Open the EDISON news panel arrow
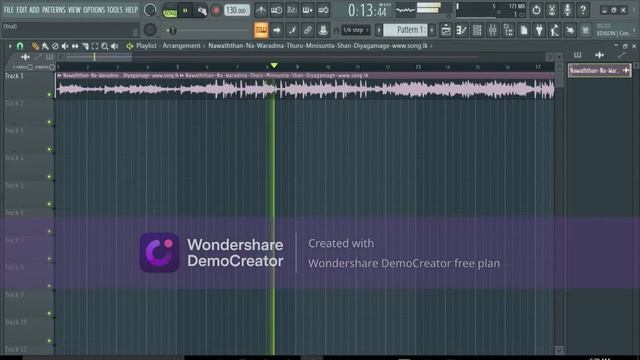 634,30
